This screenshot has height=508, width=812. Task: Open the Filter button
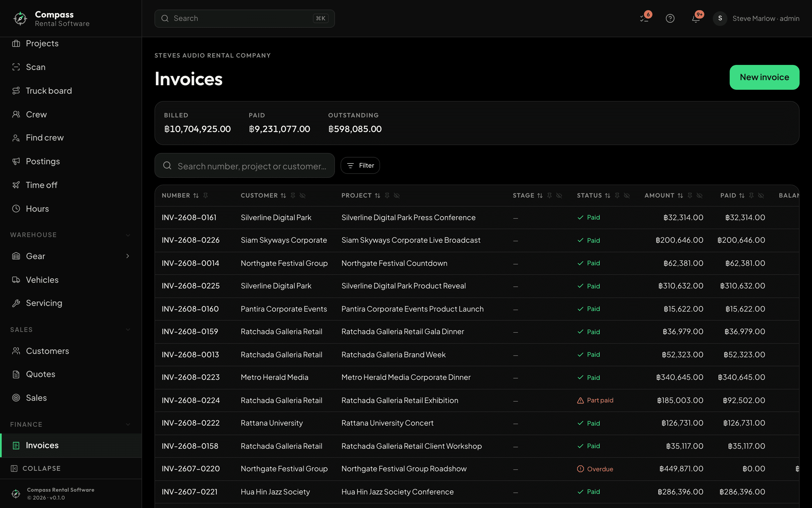click(360, 166)
